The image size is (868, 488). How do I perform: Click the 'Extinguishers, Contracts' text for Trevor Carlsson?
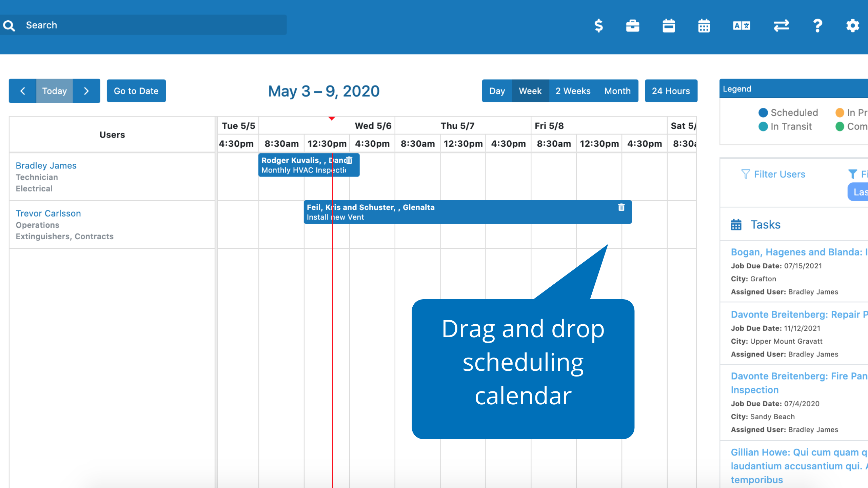64,236
